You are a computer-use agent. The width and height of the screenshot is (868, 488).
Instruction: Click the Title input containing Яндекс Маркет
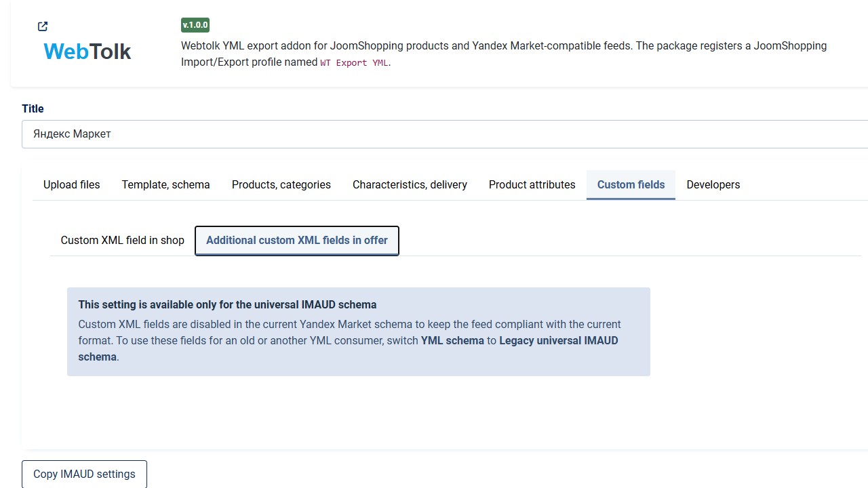[445, 134]
